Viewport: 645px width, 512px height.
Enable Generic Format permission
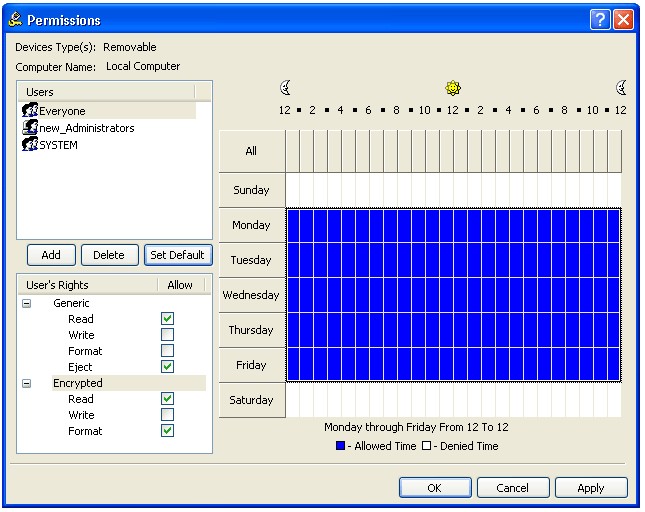(167, 351)
